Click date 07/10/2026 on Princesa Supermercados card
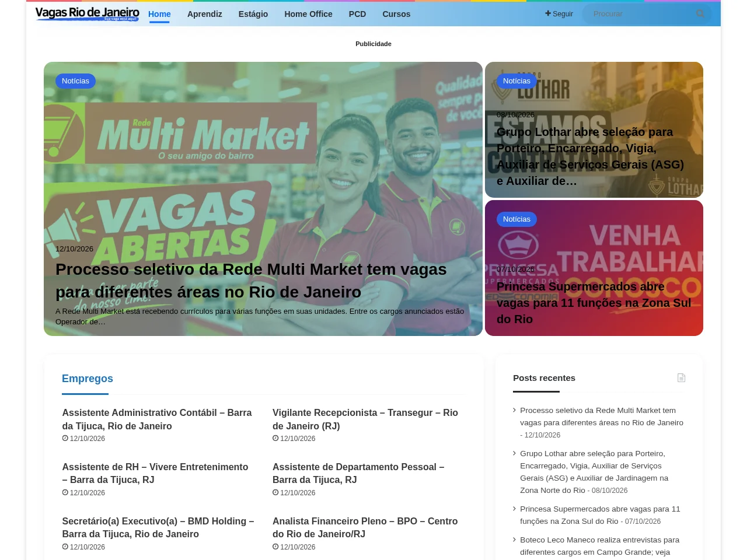Image resolution: width=747 pixels, height=560 pixels. pos(515,269)
